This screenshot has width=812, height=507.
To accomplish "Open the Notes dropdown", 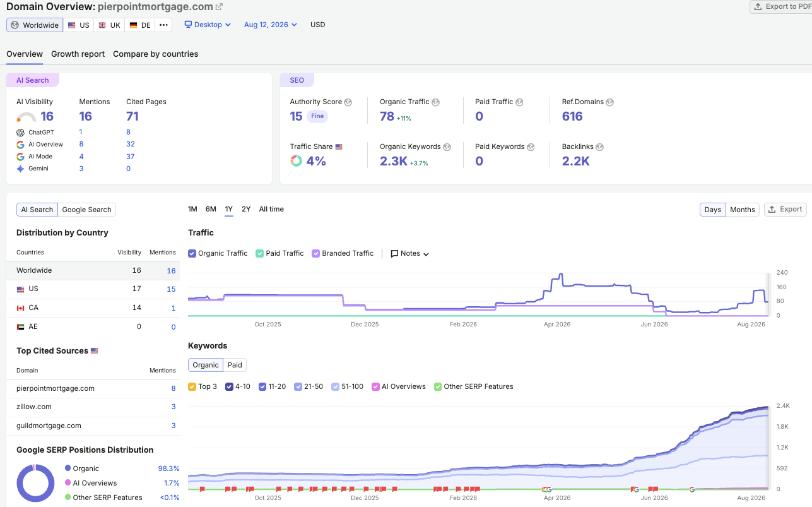I will click(x=410, y=254).
